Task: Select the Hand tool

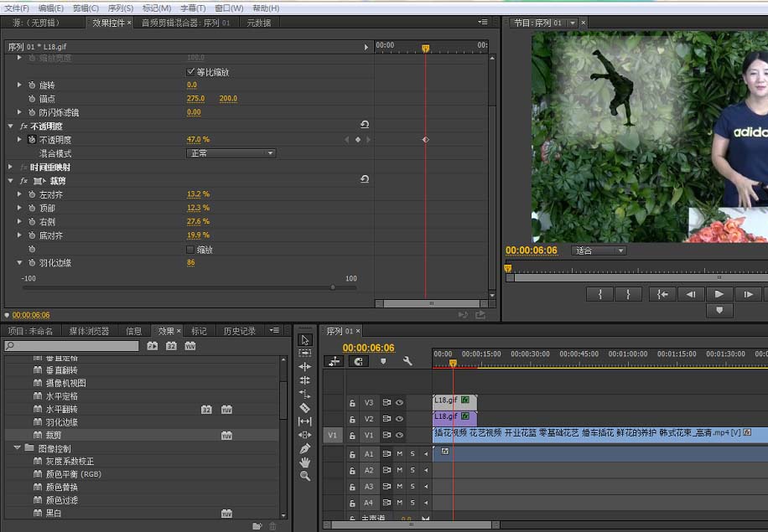Action: point(304,462)
